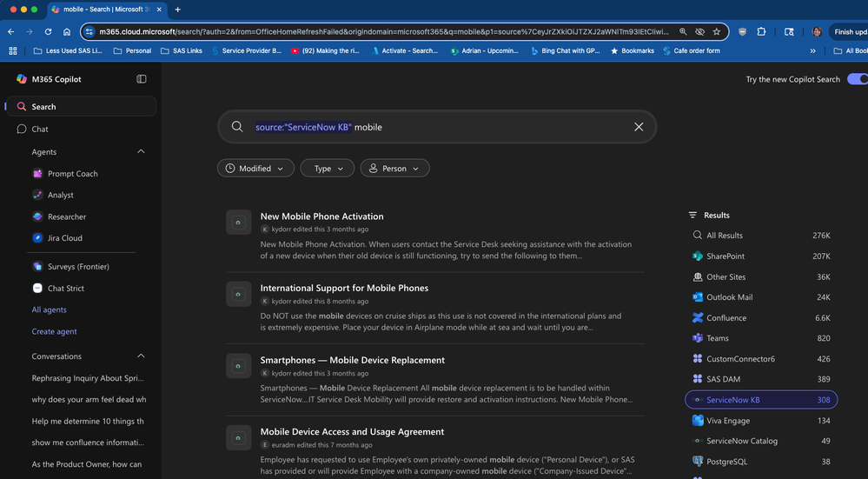This screenshot has height=479, width=868.
Task: Click inside the search query field
Action: click(x=437, y=127)
